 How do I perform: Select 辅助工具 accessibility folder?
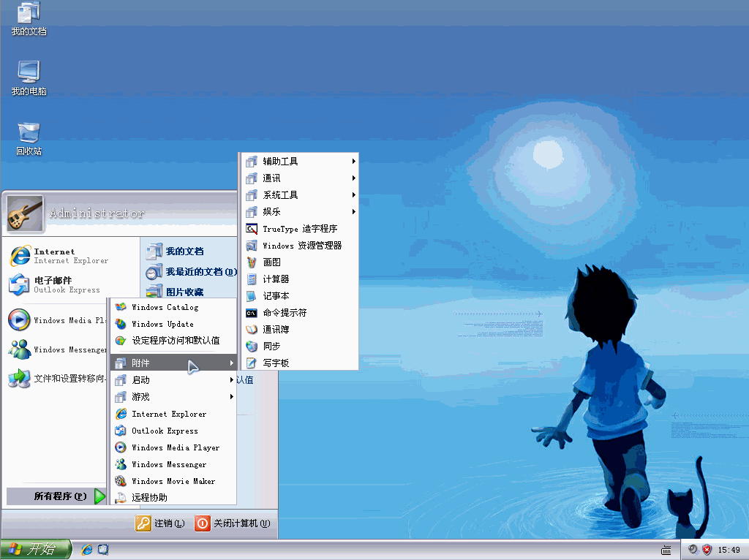coord(300,162)
